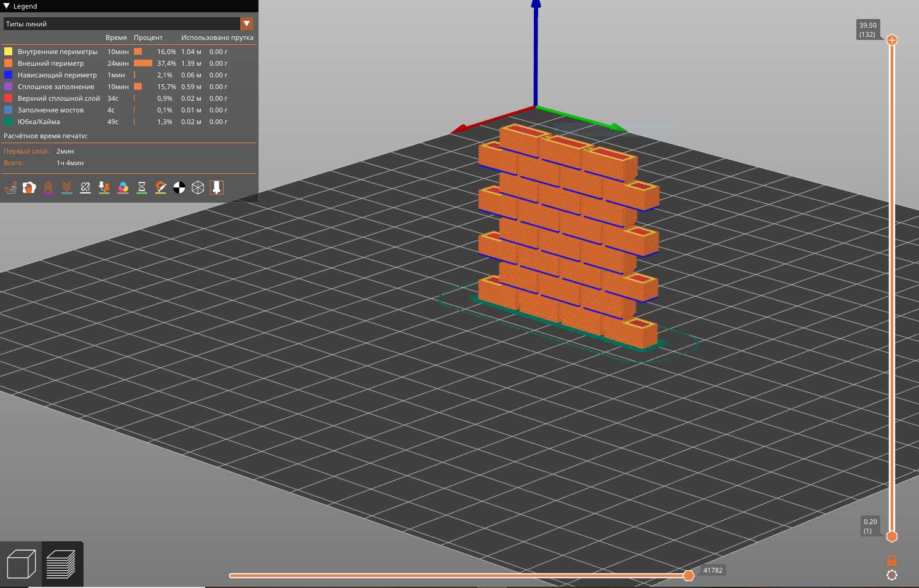The image size is (919, 588).
Task: Click the Первый слой time label
Action: pyautogui.click(x=26, y=151)
